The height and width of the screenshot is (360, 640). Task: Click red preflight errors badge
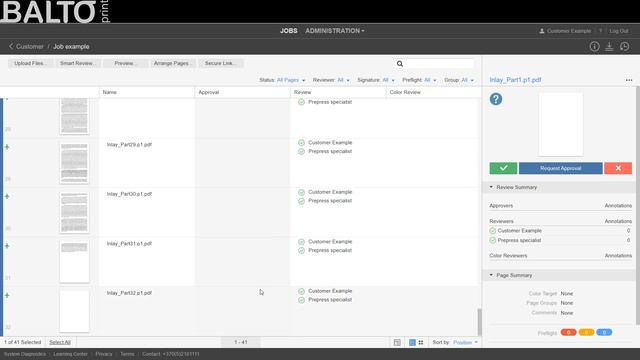click(x=568, y=332)
